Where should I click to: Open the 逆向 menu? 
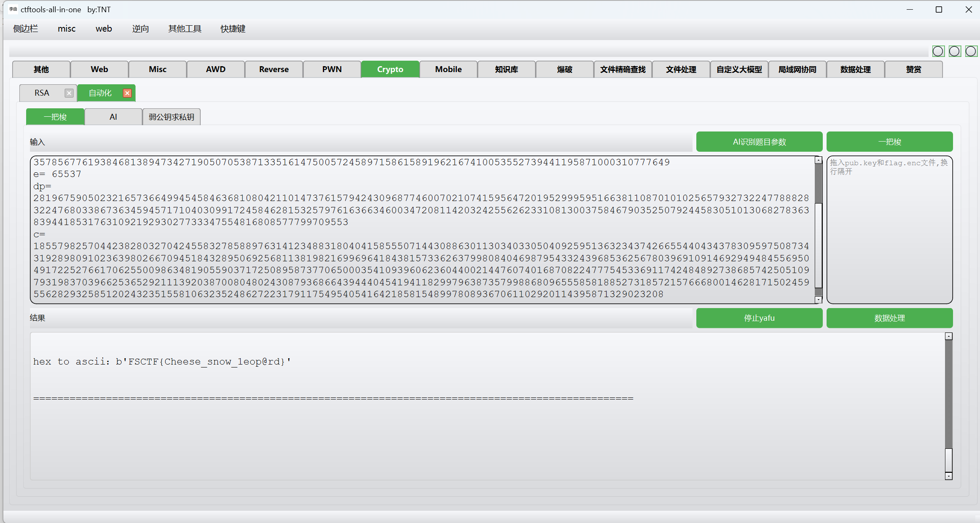[140, 29]
